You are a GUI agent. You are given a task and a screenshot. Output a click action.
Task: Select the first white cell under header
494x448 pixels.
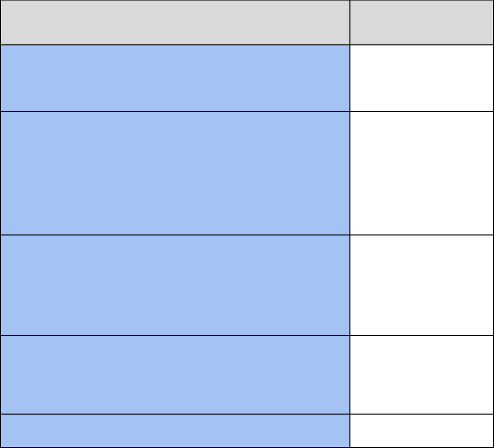(422, 78)
